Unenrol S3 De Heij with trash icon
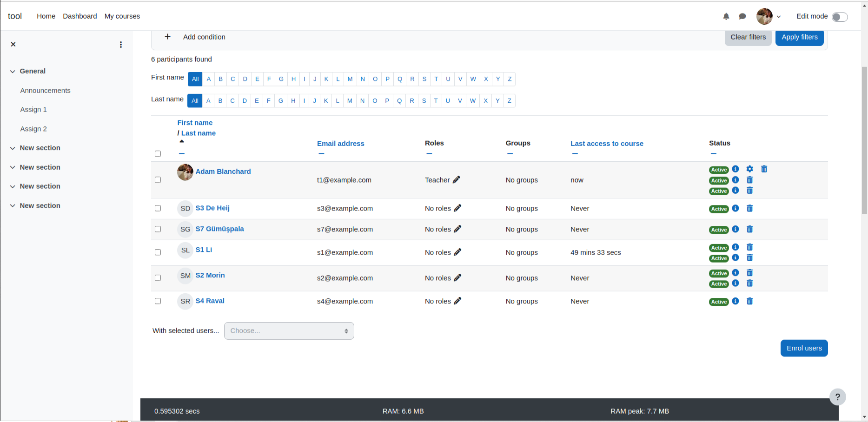The width and height of the screenshot is (868, 422). click(750, 208)
